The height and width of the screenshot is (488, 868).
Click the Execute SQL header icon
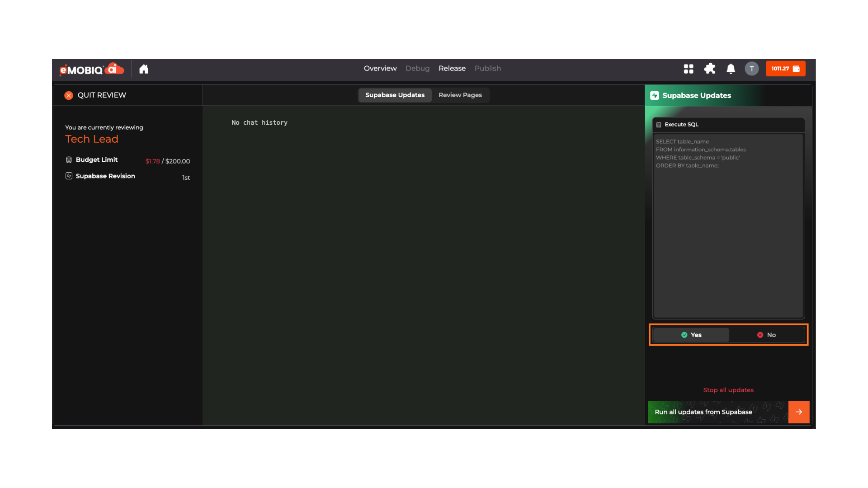tap(659, 125)
